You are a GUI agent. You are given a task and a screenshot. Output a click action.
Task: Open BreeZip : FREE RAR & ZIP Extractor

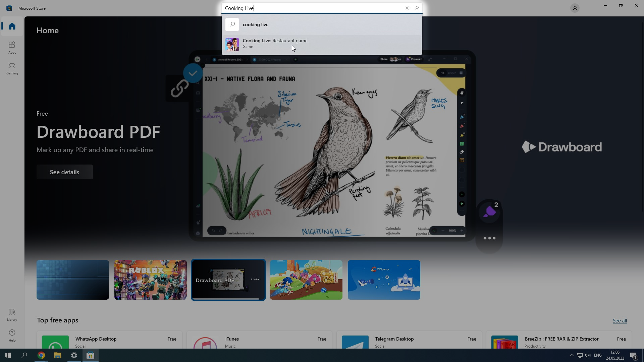559,340
